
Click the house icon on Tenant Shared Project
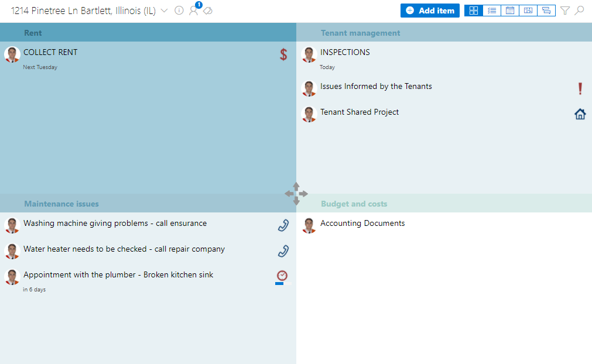pos(580,114)
